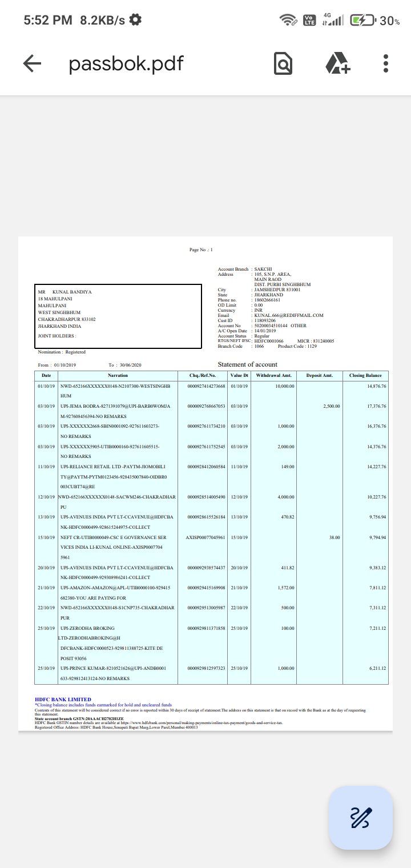The height and width of the screenshot is (868, 411).
Task: Tap closing balance 14,876.76
Action: 377,387
